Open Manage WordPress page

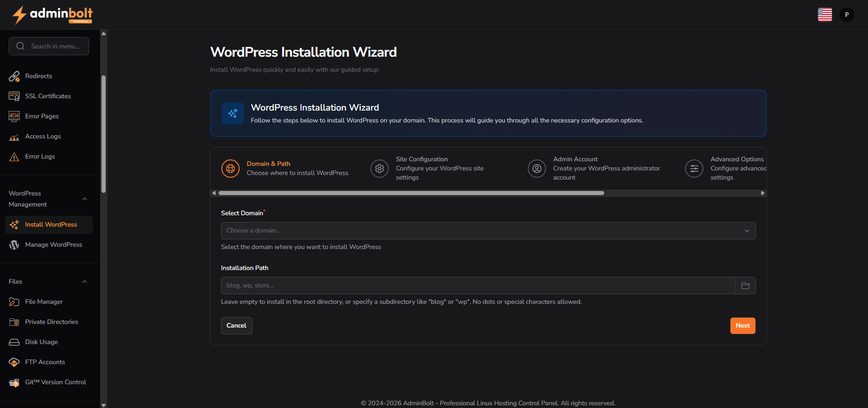pos(49,245)
